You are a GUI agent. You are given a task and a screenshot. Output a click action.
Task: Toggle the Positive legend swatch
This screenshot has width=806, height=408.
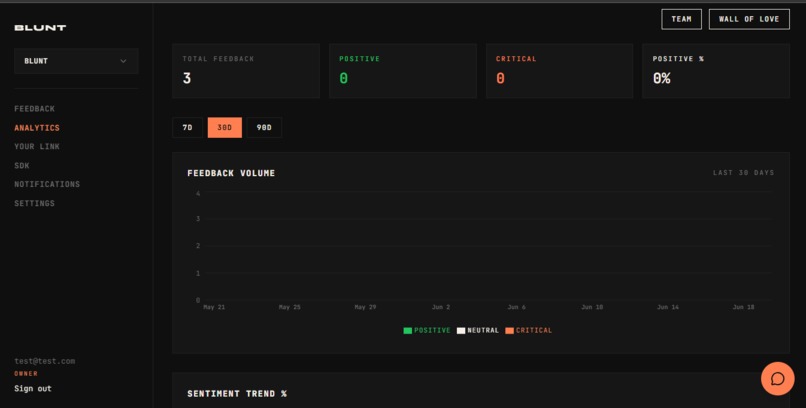[x=408, y=330]
